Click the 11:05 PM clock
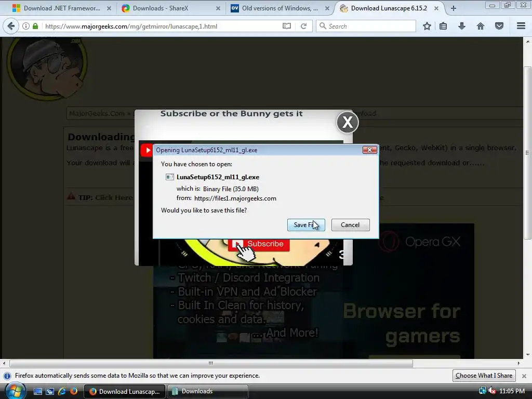 (x=512, y=391)
